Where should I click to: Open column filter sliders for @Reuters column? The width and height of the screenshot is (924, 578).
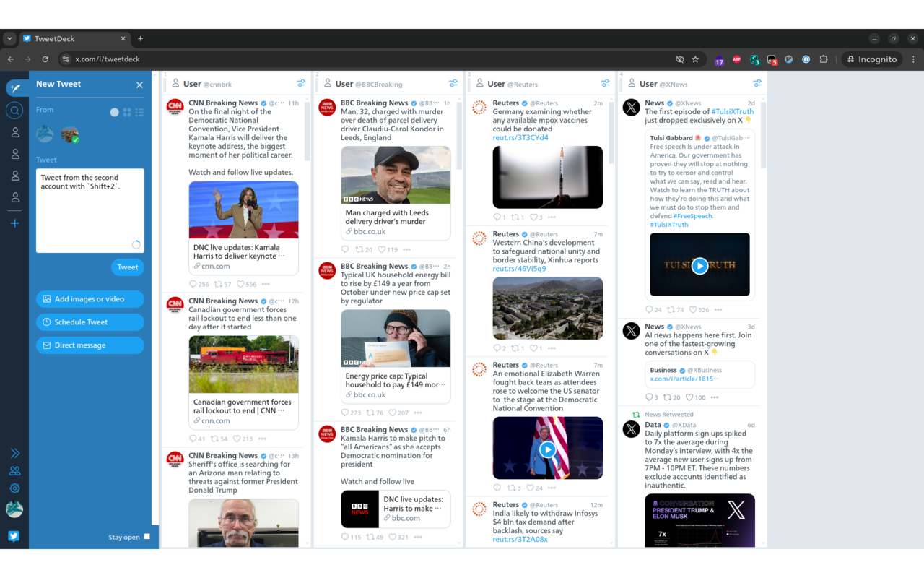[x=606, y=82]
